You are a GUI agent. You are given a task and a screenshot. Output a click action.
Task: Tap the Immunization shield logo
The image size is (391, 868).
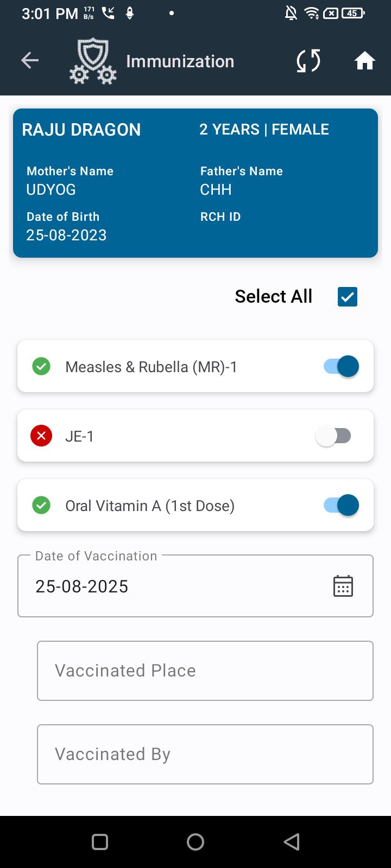[x=93, y=61]
